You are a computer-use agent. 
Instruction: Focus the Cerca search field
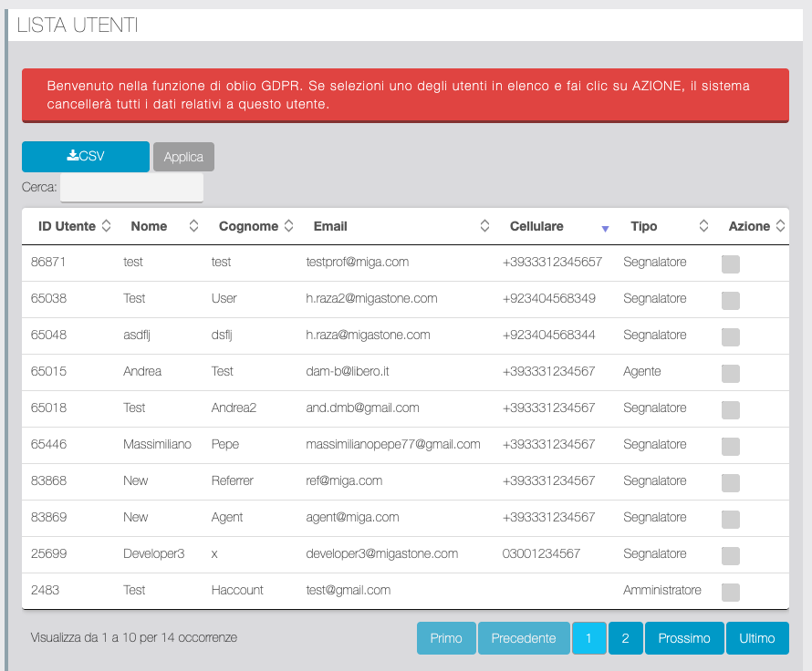131,188
